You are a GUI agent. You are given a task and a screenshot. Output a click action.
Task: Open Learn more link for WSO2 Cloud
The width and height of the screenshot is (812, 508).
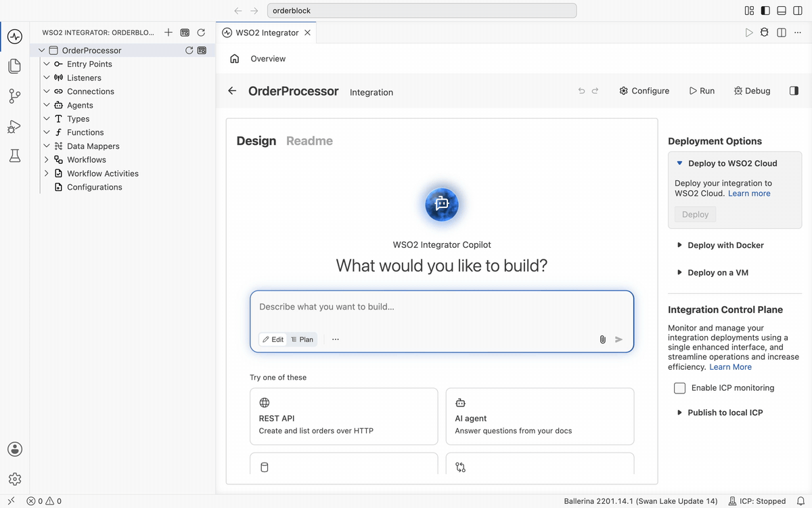pos(749,194)
